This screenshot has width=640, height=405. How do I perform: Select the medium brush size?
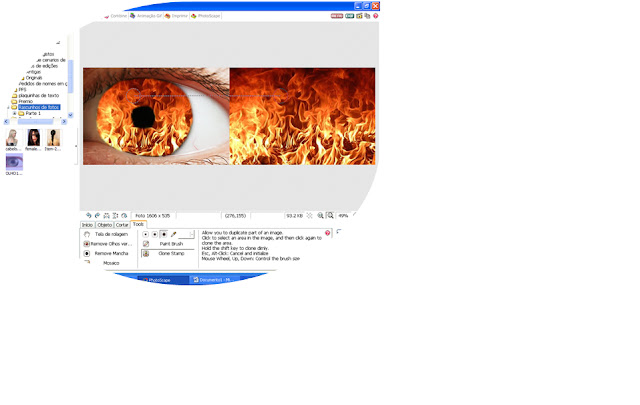pyautogui.click(x=155, y=234)
